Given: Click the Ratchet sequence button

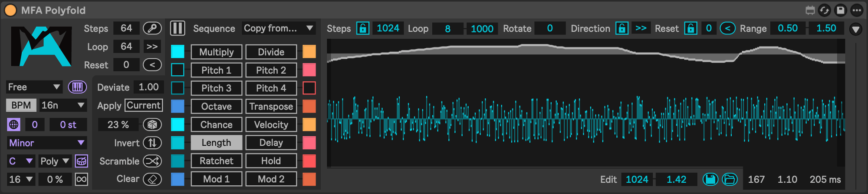Looking at the screenshot, I should click(x=216, y=161).
